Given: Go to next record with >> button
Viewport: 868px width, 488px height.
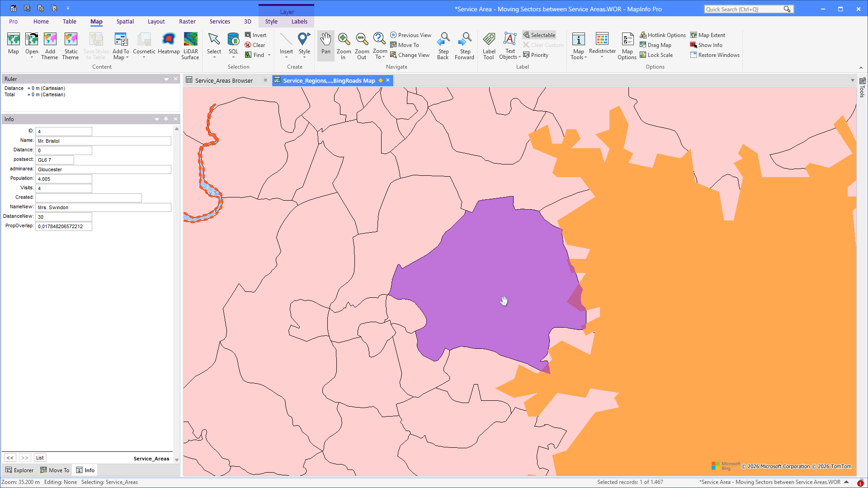Looking at the screenshot, I should [x=25, y=458].
